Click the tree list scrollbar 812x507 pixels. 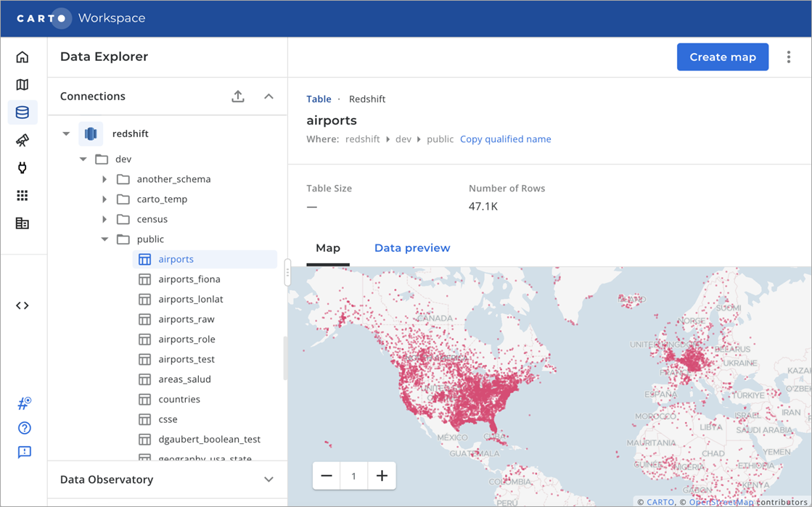(284, 358)
